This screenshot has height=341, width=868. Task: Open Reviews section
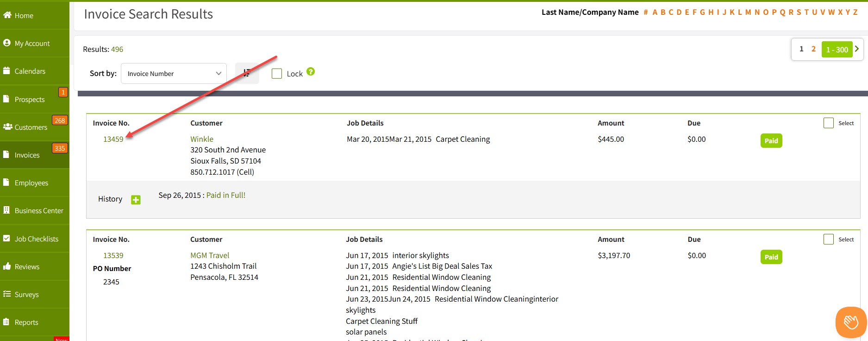35,266
